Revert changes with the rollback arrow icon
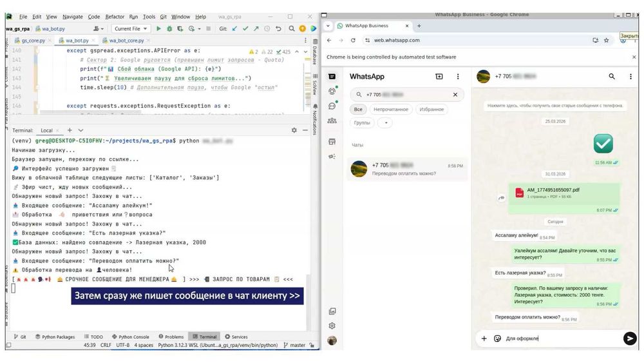This screenshot has width=644, height=363. point(278,29)
